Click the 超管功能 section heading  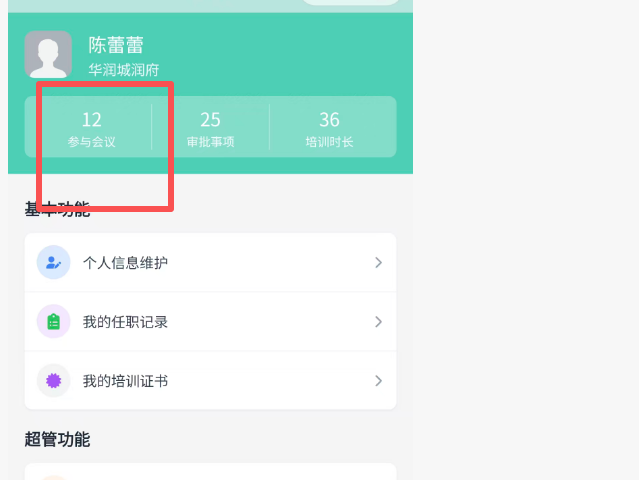[x=57, y=439]
